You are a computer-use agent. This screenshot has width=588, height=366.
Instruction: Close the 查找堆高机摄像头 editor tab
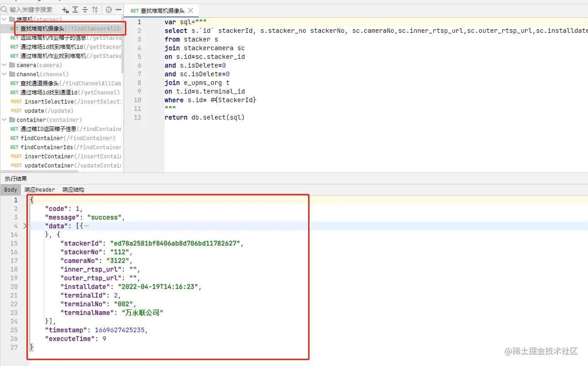click(190, 10)
